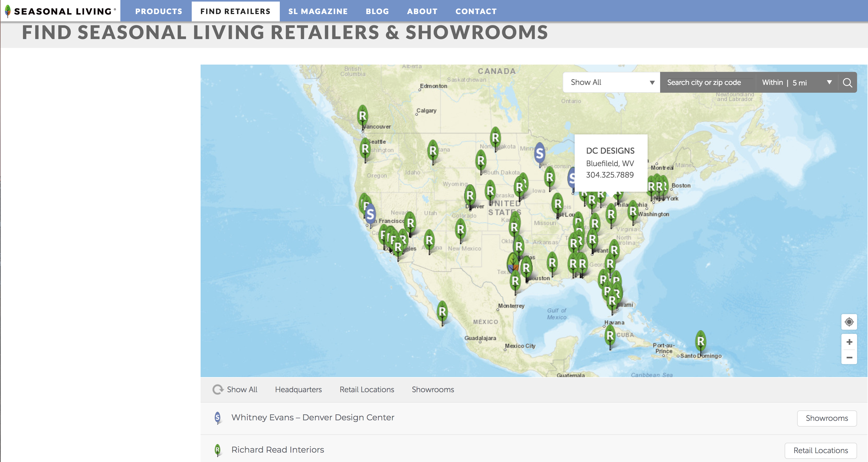Screen dimensions: 868x462
Task: Click the retailer pin in Cuba
Action: click(x=610, y=336)
